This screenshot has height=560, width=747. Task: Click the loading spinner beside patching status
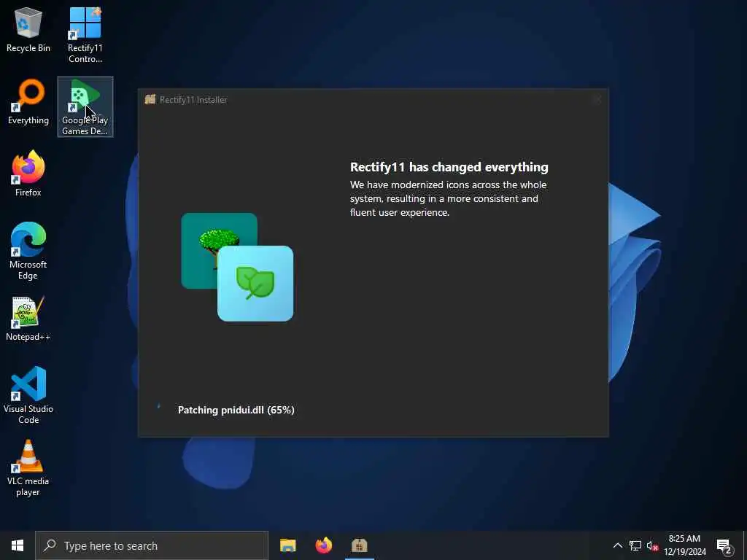158,408
